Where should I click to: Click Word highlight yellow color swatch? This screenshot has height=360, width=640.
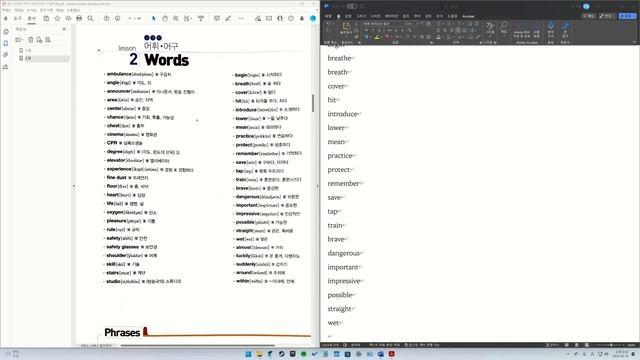[377, 37]
